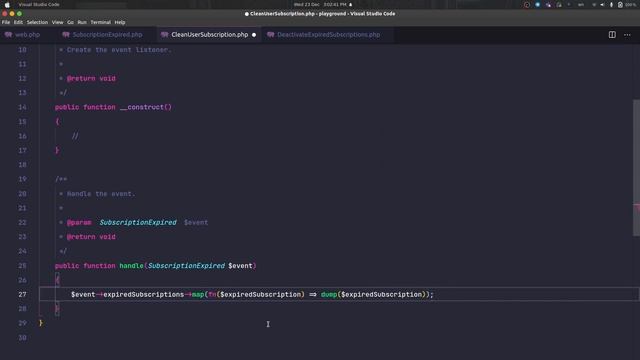Click expiredSubscriptions property on line 27
This screenshot has height=360, width=640.
144,294
